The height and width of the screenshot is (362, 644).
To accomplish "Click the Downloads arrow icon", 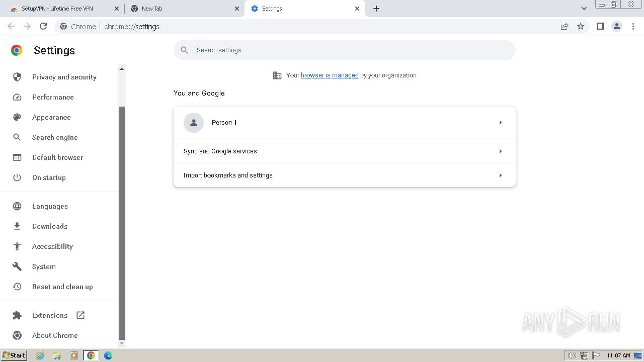I will (17, 226).
